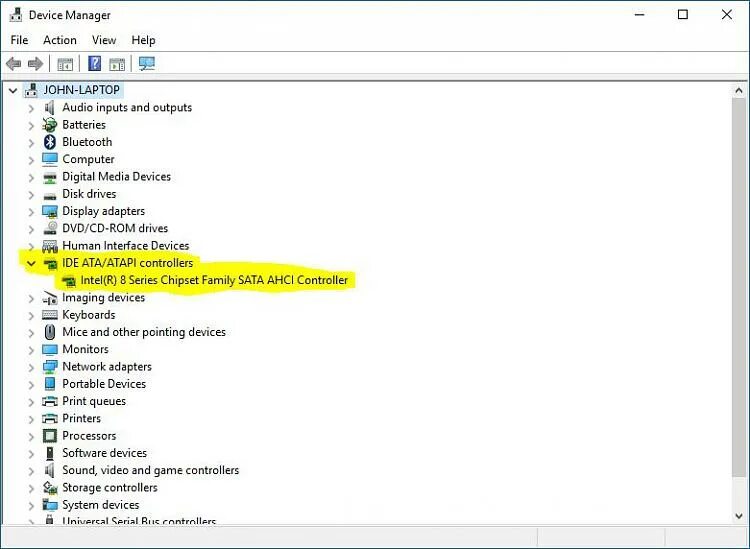Screen dimensions: 750x549
Task: Click the vertical scrollbar thumb
Action: click(x=739, y=287)
